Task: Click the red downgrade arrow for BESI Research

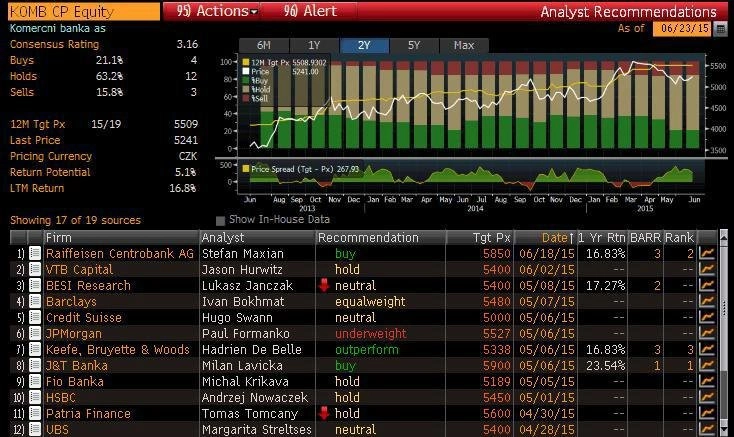Action: (324, 285)
